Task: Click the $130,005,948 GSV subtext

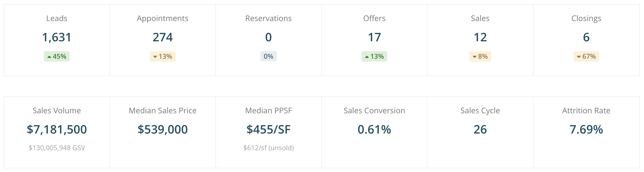Action: pos(57,148)
